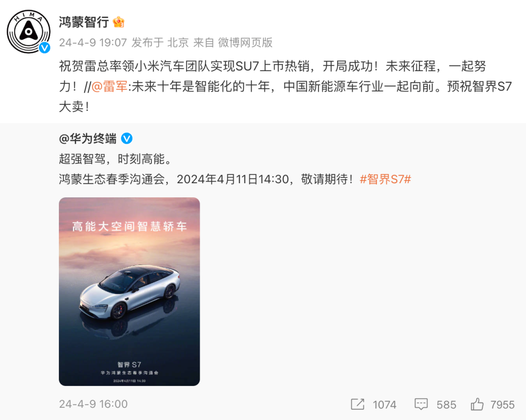Screen dimensions: 526x420
Task: Click the 微博网页版 source label
Action: coord(245,43)
